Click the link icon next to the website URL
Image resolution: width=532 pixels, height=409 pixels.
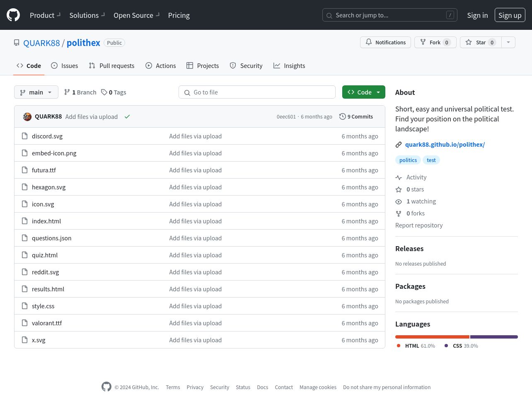[399, 145]
